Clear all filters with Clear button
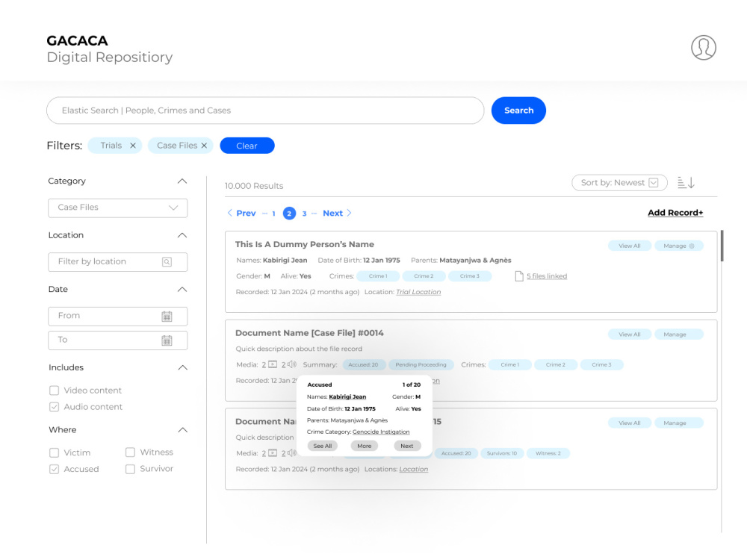The height and width of the screenshot is (560, 747). pyautogui.click(x=247, y=146)
